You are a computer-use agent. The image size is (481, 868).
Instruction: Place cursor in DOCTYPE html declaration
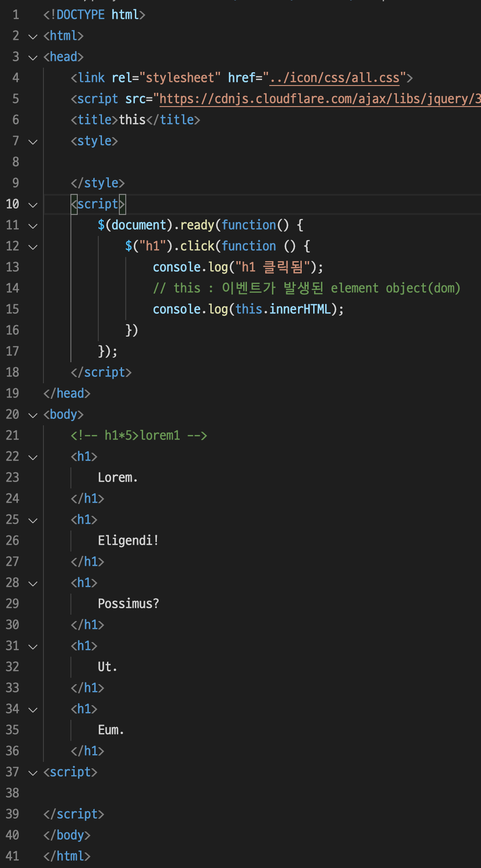click(x=94, y=15)
